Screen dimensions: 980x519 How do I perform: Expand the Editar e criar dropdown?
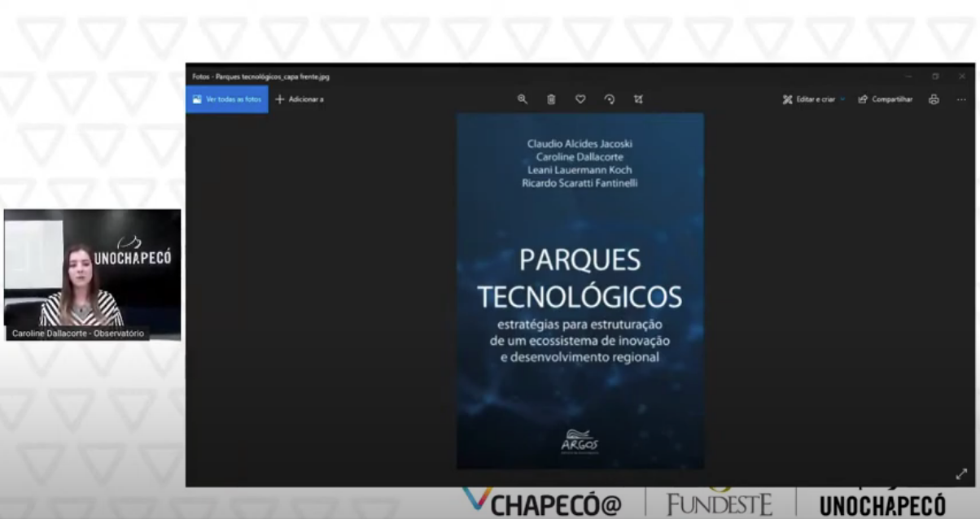click(842, 99)
